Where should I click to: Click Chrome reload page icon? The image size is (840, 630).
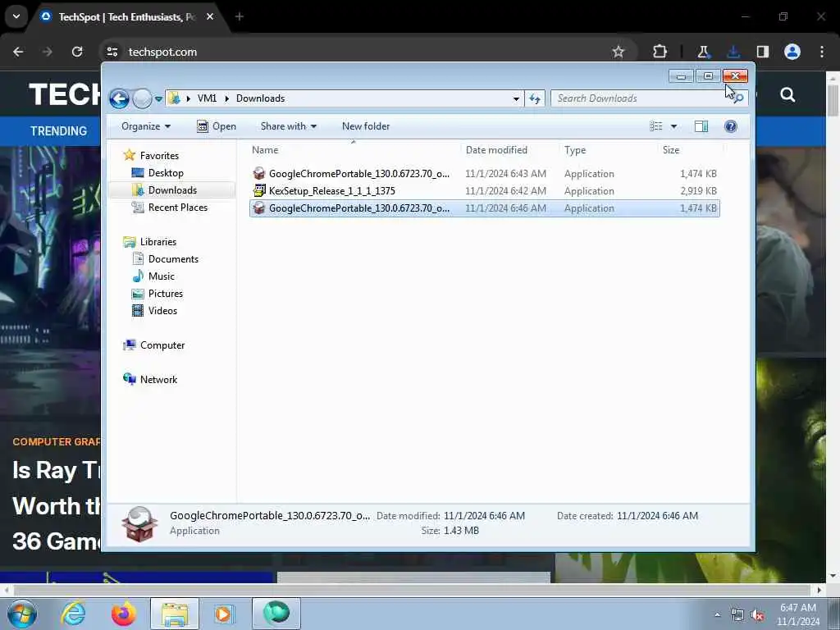77,52
